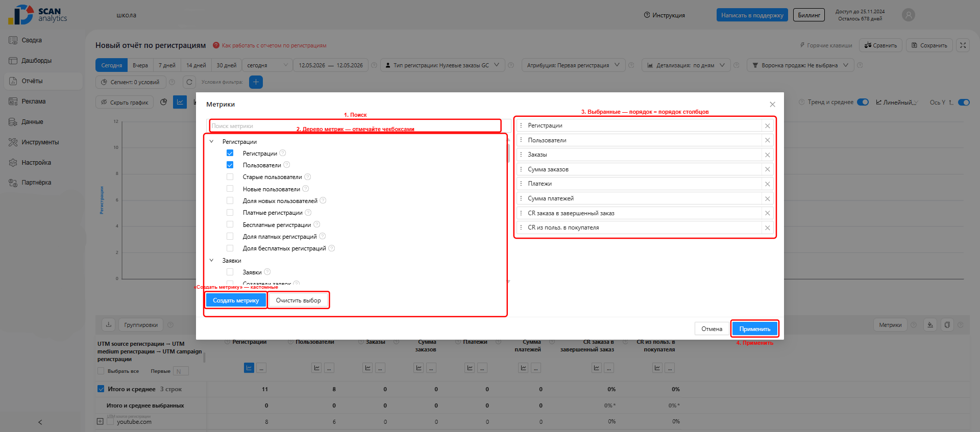The width and height of the screenshot is (980, 432).
Task: Close the Метрики dialog with the X
Action: [772, 105]
